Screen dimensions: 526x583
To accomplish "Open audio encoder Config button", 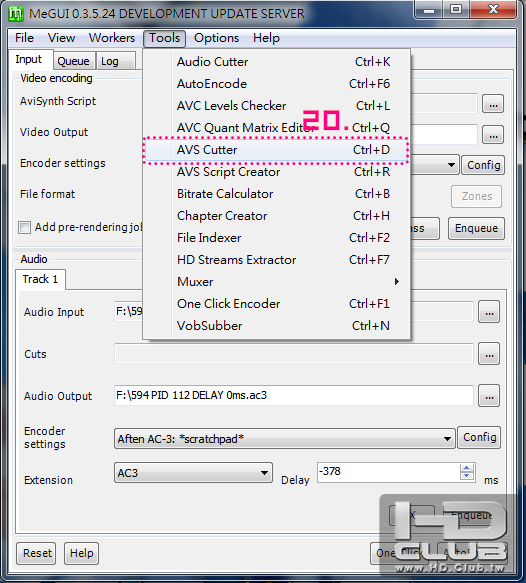I will click(x=479, y=438).
